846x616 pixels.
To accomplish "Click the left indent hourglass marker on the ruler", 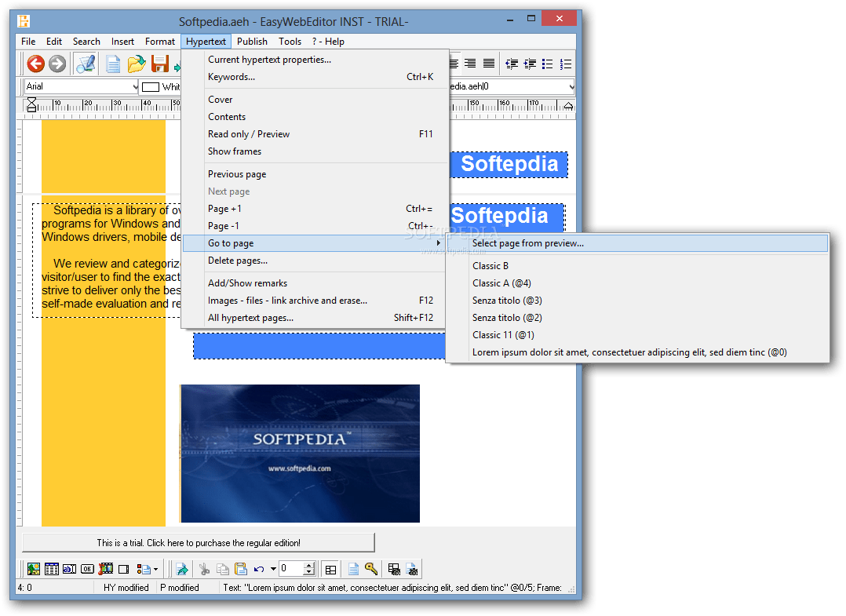I will coord(32,104).
